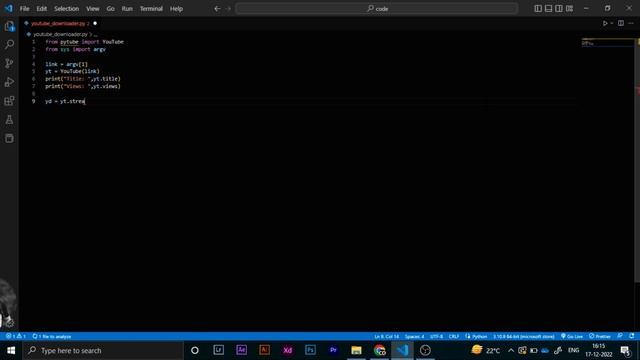Click the minimap code preview
The image size is (640, 360).
pos(607,43)
